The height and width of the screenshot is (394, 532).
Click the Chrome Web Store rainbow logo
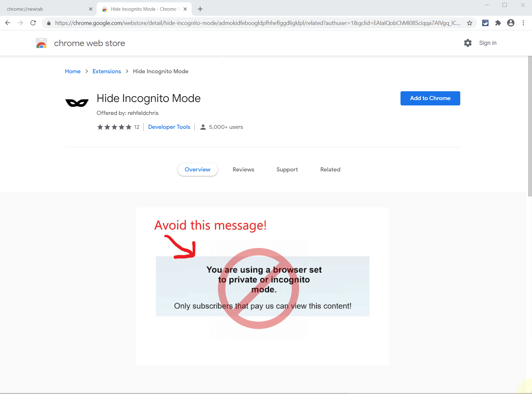41,43
